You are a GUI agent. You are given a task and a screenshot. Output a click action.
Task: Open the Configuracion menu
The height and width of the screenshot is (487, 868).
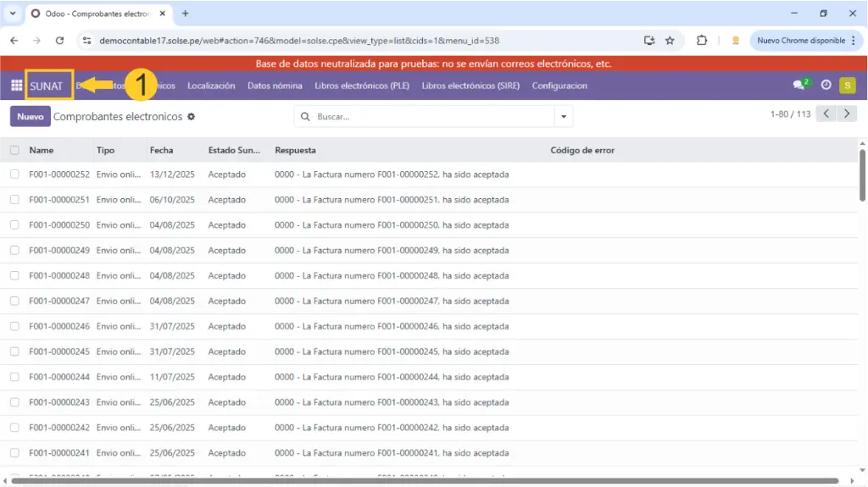(559, 86)
